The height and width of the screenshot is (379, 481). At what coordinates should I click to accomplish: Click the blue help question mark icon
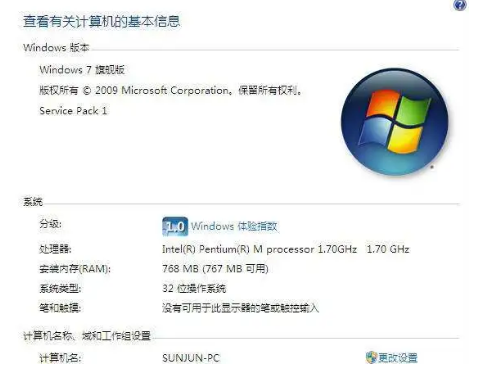[460, 5]
